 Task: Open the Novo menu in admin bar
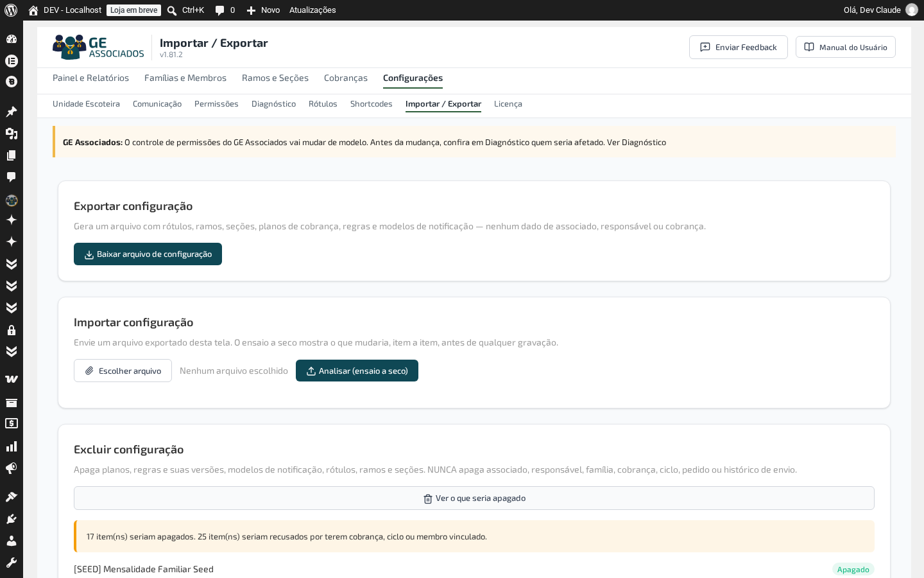tap(263, 10)
